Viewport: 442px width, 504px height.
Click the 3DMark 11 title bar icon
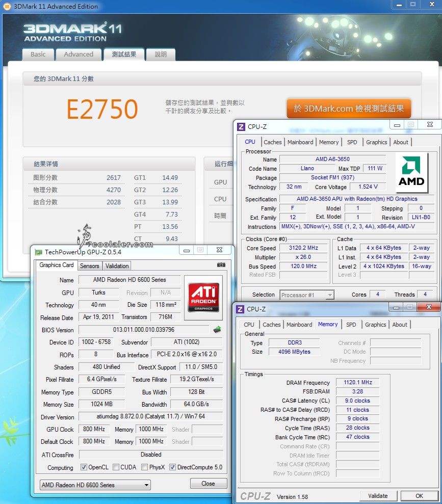[x=7, y=6]
